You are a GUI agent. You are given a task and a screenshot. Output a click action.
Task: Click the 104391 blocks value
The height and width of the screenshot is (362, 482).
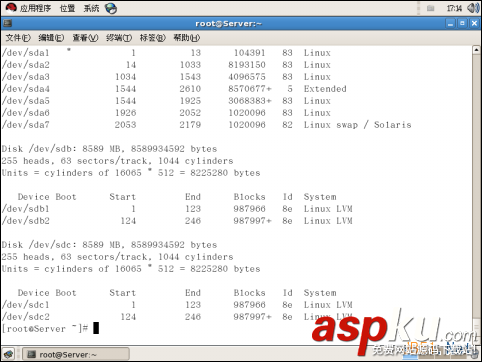point(250,53)
